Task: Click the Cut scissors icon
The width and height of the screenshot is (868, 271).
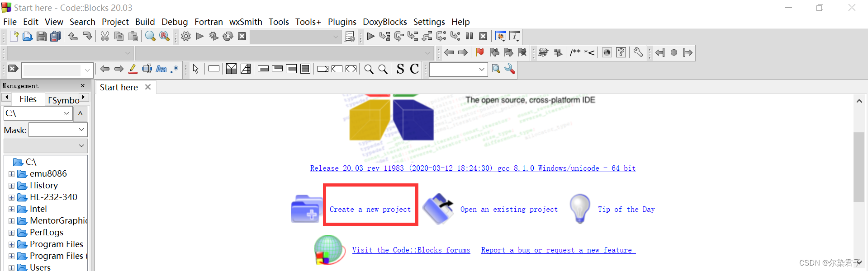Action: tap(105, 36)
